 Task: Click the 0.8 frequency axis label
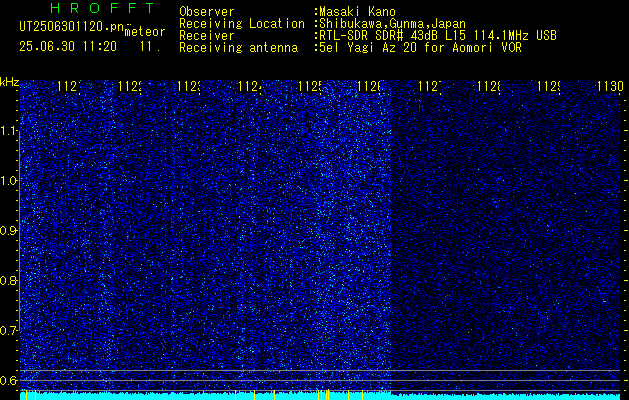click(x=8, y=280)
